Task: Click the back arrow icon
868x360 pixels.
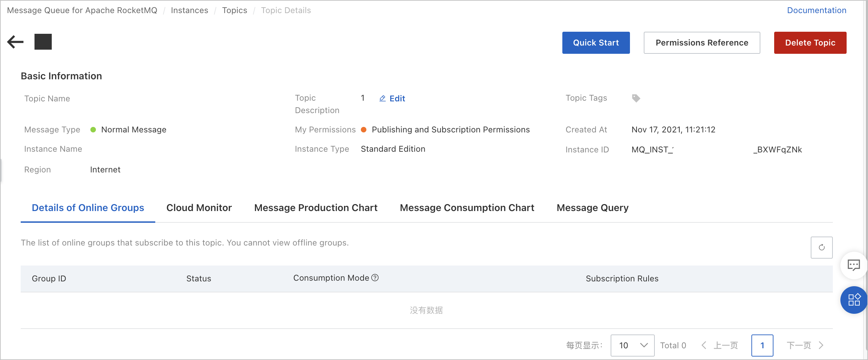Action: point(15,42)
